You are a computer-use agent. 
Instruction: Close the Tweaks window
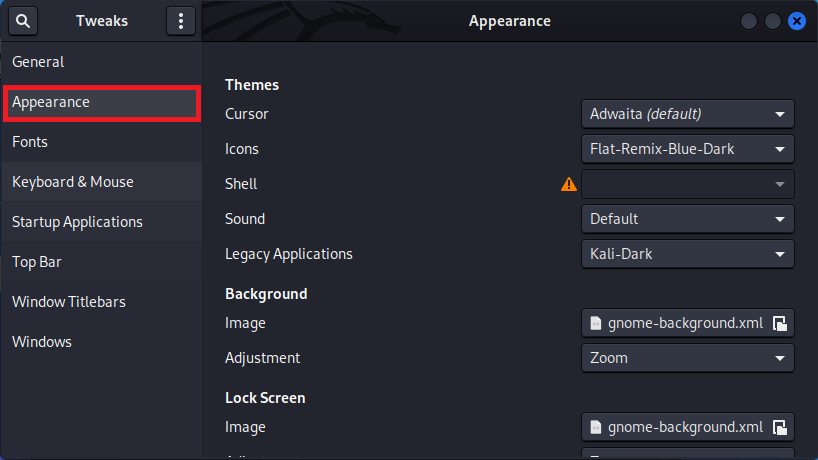797,21
